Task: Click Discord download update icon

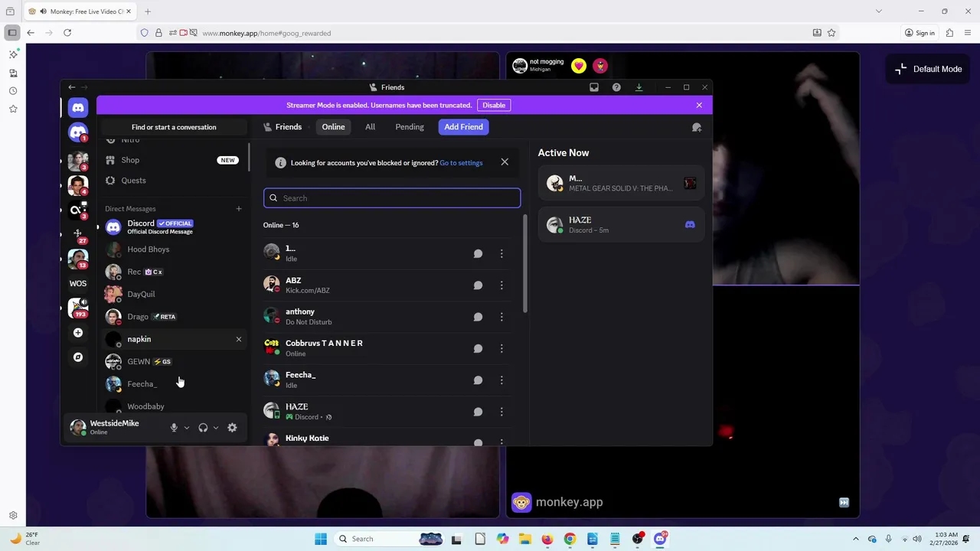Action: tap(639, 87)
